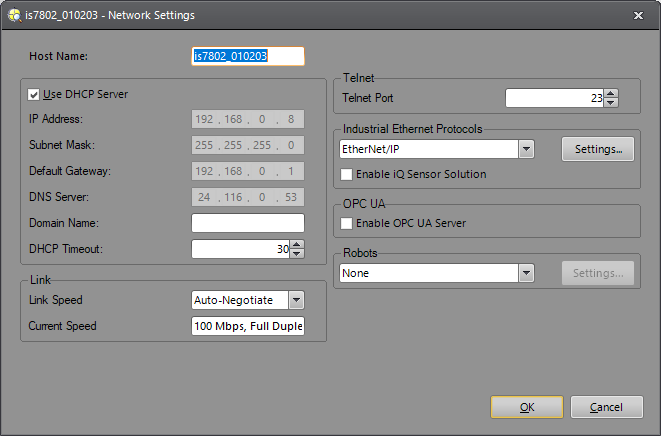Open the Link Speed dropdown

point(295,300)
